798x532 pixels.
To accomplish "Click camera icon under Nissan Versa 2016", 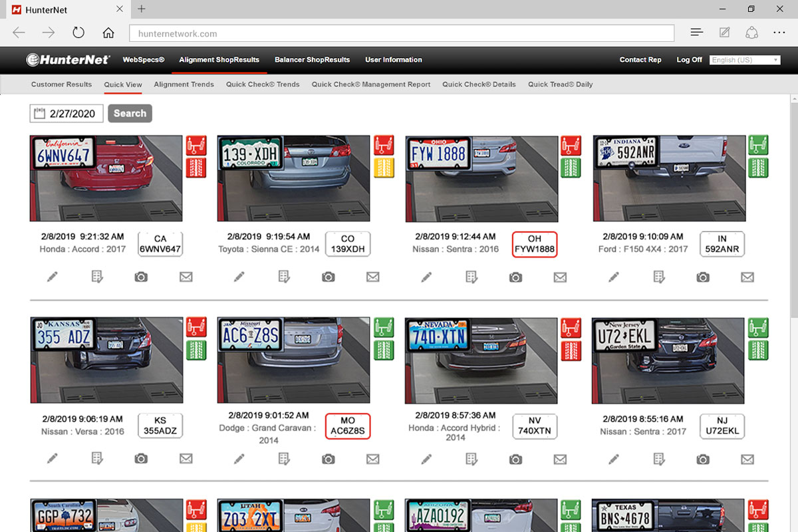I will (141, 459).
